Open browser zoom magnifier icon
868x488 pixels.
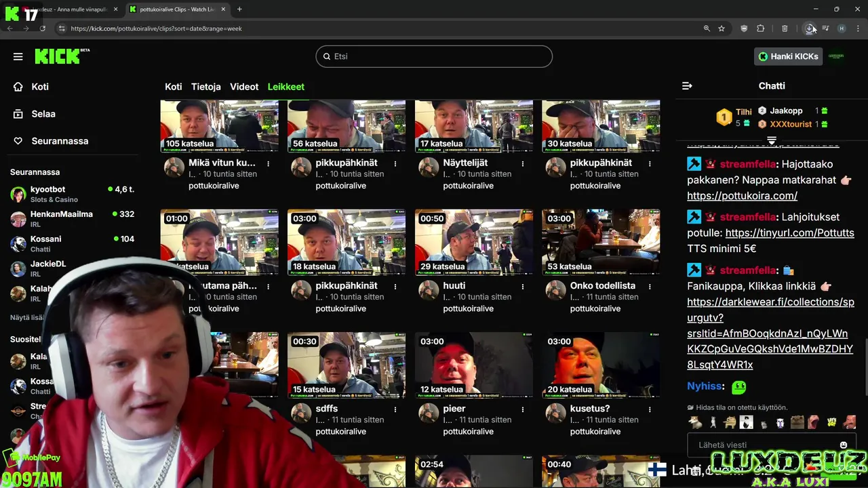click(707, 28)
